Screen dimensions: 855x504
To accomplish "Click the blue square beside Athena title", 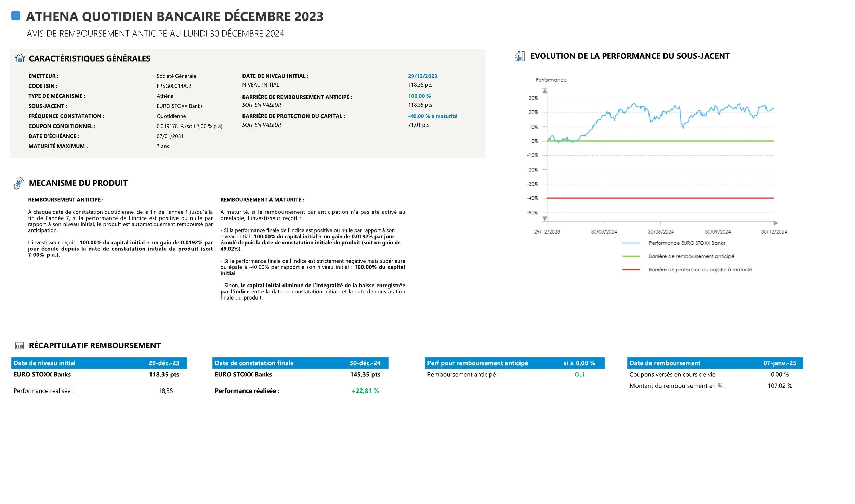I will 16,16.
